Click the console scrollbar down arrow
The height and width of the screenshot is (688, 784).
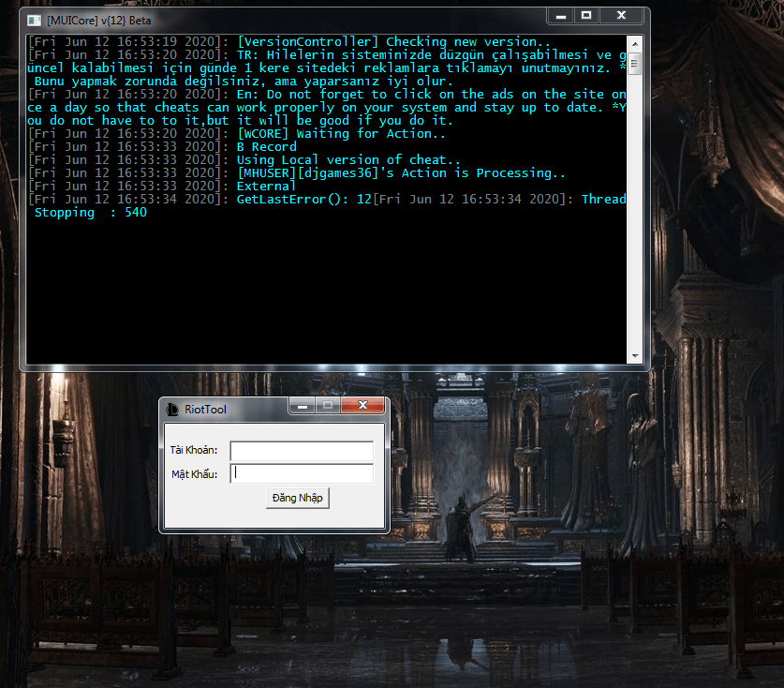click(635, 356)
